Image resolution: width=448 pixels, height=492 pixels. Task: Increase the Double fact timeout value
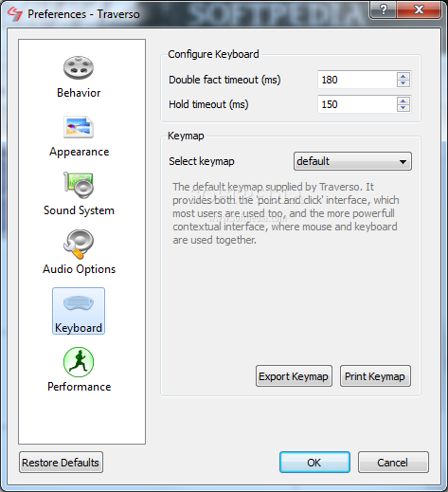403,77
